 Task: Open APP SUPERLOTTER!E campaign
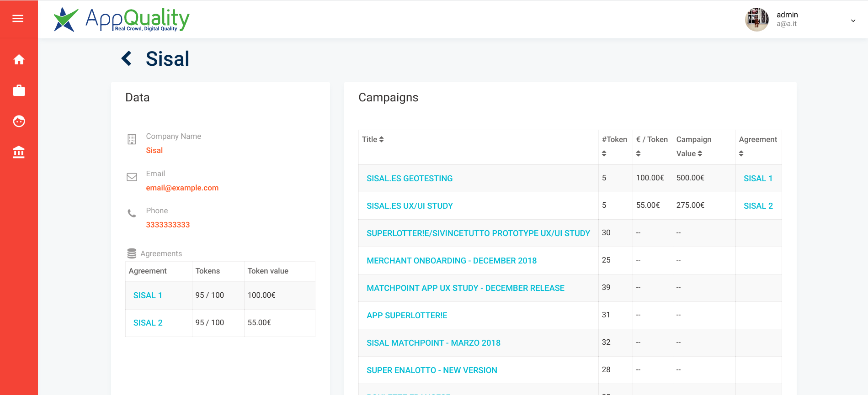pos(407,316)
